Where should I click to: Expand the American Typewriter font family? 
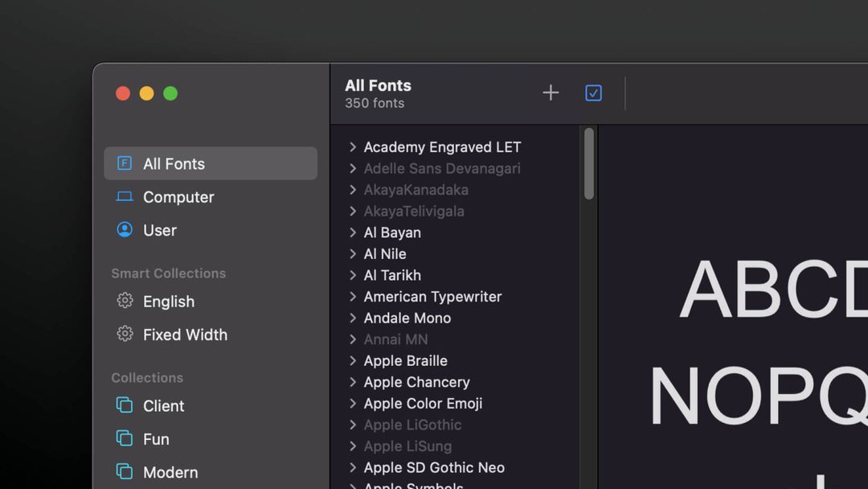click(x=353, y=297)
